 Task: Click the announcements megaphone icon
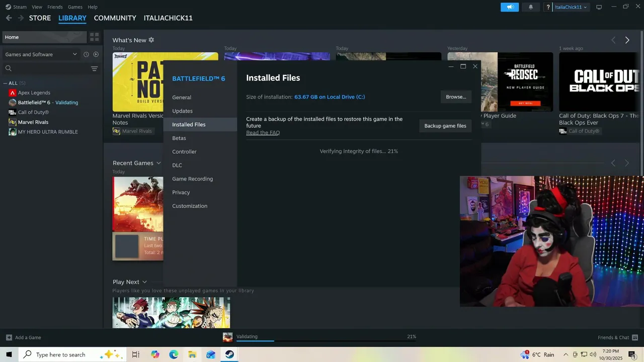(510, 7)
